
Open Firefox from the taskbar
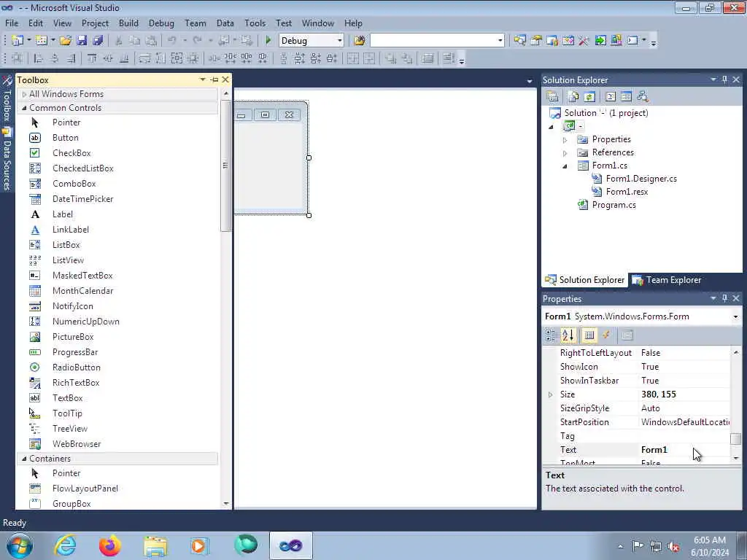[x=109, y=545]
